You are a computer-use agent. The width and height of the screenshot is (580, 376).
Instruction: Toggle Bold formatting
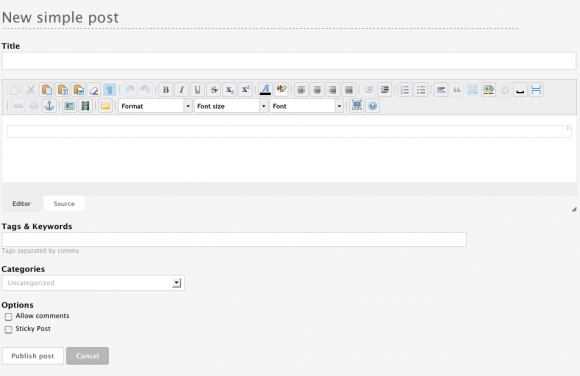pos(166,90)
